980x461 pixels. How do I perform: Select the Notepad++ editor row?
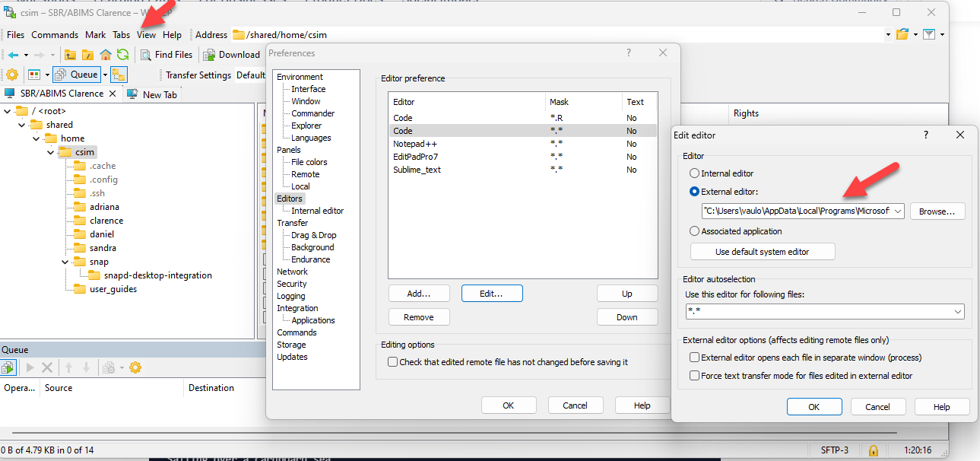click(415, 144)
